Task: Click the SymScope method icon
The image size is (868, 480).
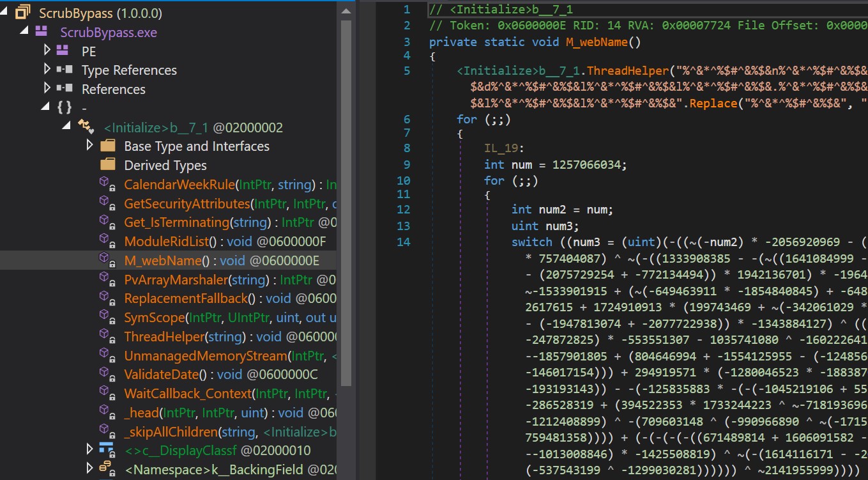Action: 107,317
